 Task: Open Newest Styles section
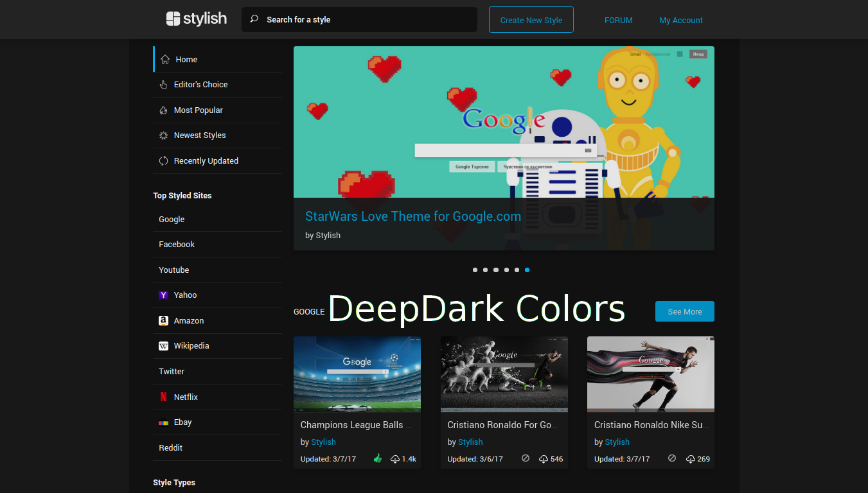(217, 135)
